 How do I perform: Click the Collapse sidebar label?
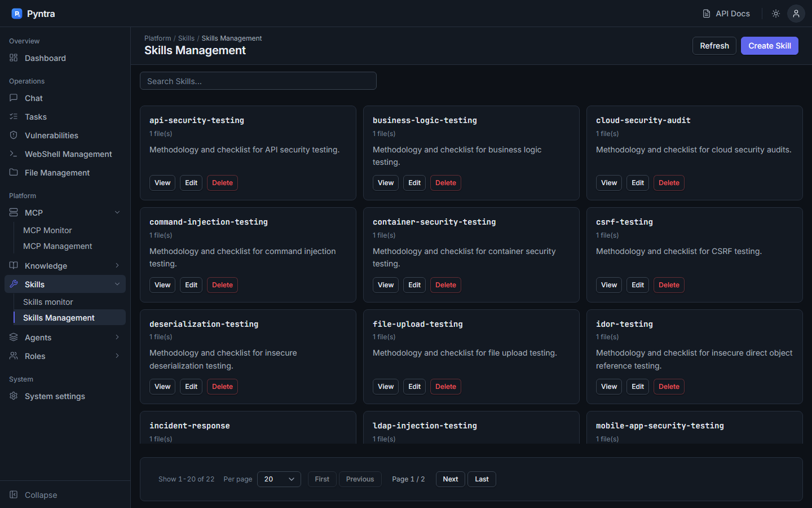(41, 495)
